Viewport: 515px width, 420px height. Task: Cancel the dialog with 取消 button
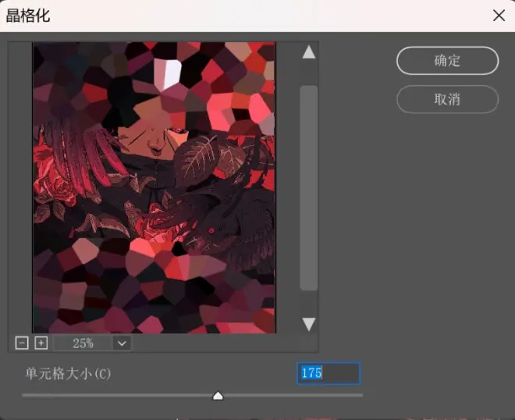click(x=447, y=99)
